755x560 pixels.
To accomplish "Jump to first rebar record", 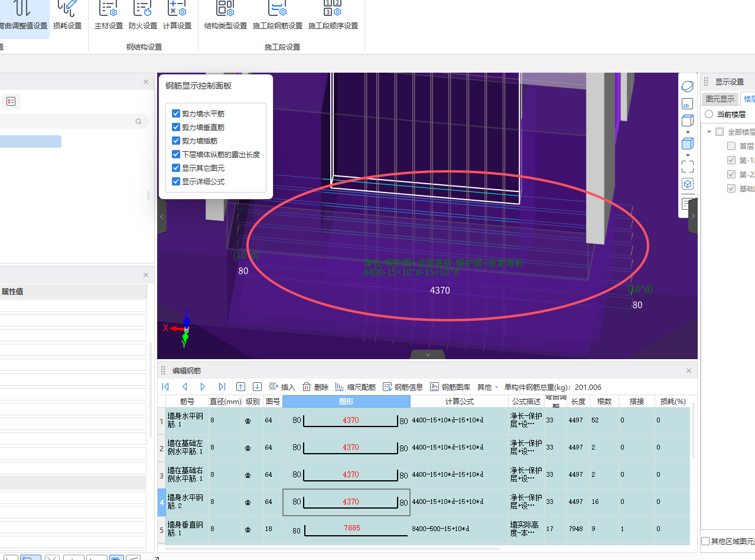I will pos(165,387).
